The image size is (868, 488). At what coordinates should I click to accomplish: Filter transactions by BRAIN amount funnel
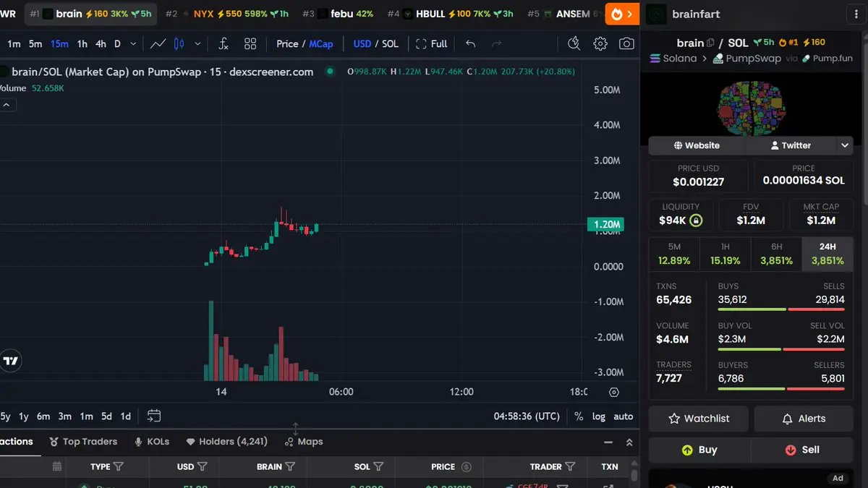coord(290,466)
